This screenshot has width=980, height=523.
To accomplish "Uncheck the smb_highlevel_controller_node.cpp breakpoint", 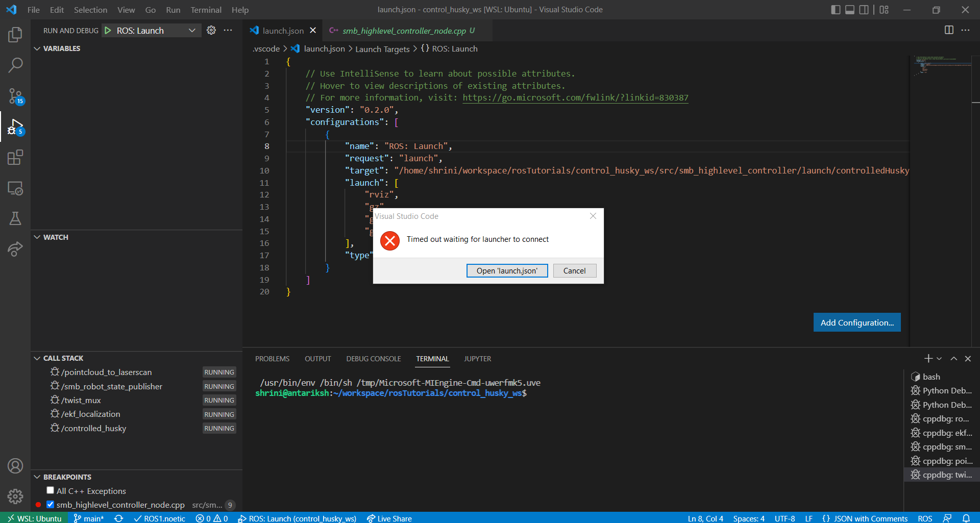I will 50,504.
